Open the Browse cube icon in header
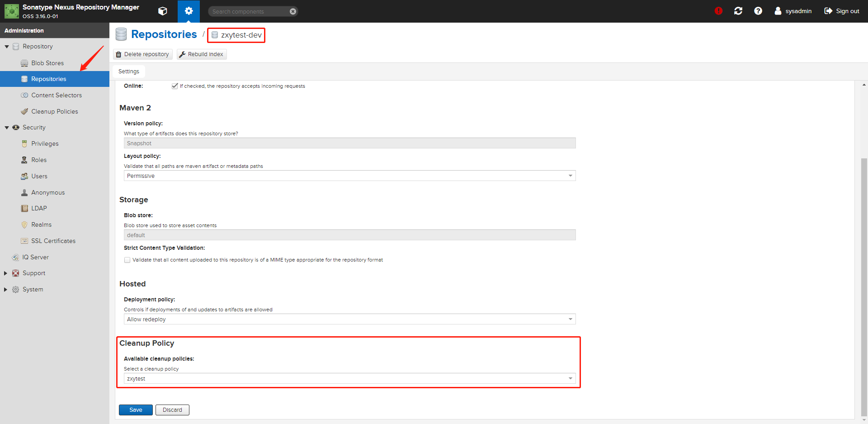 click(x=163, y=11)
